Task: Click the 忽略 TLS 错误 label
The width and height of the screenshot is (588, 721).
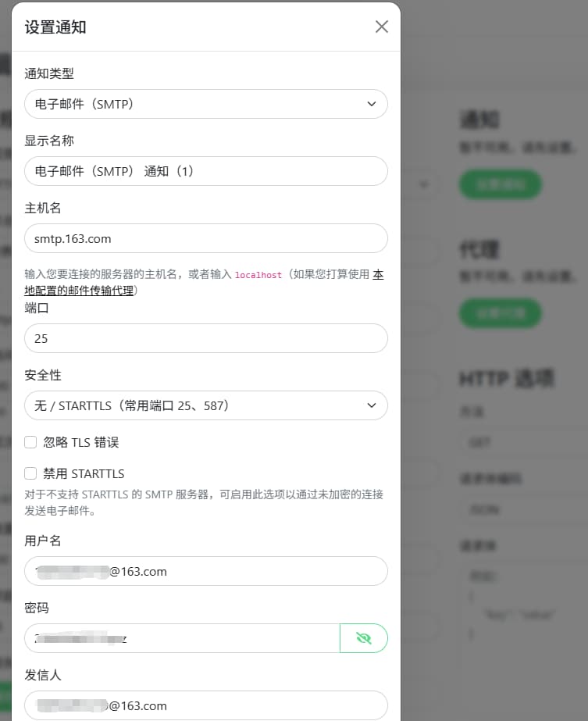Action: 81,442
